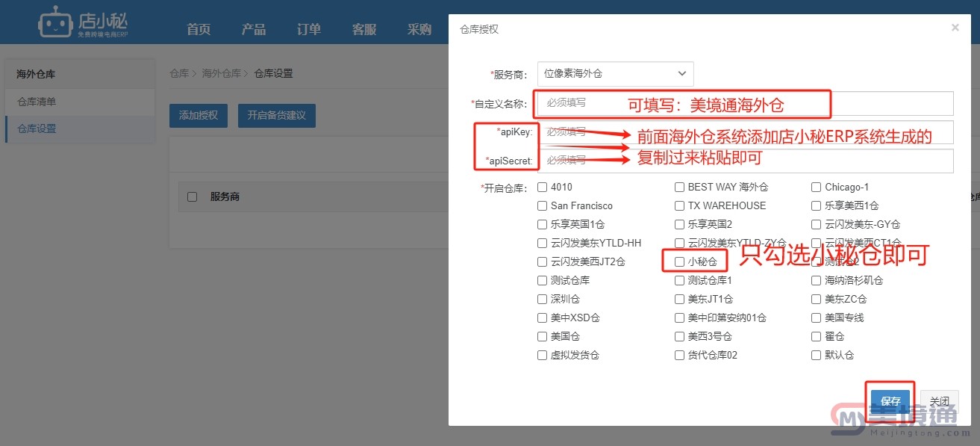Click the apiKey input field
Image resolution: width=980 pixels, height=446 pixels.
[x=746, y=131]
